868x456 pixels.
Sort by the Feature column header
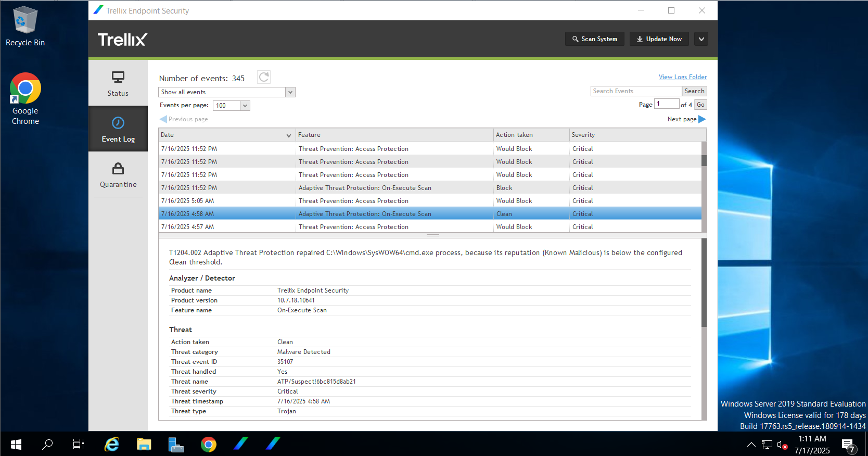pos(394,135)
